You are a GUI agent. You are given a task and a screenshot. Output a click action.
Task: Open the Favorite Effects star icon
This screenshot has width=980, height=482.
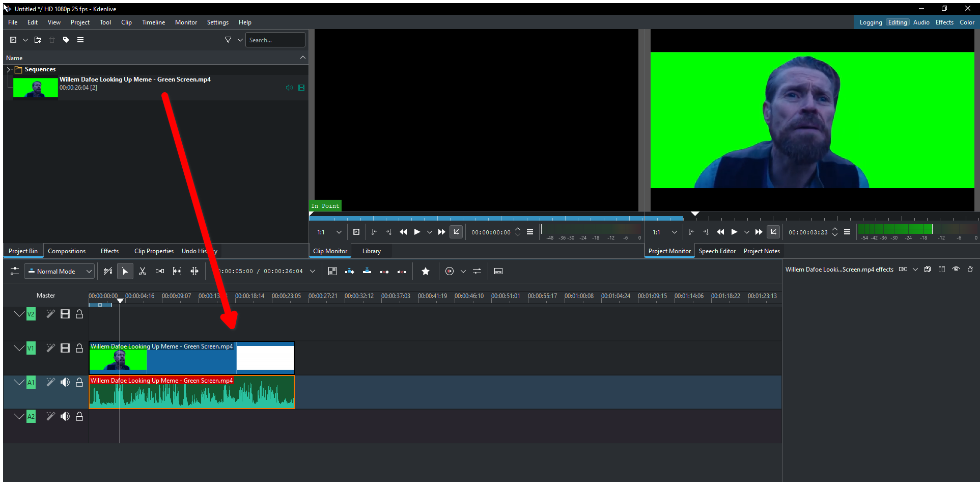426,271
